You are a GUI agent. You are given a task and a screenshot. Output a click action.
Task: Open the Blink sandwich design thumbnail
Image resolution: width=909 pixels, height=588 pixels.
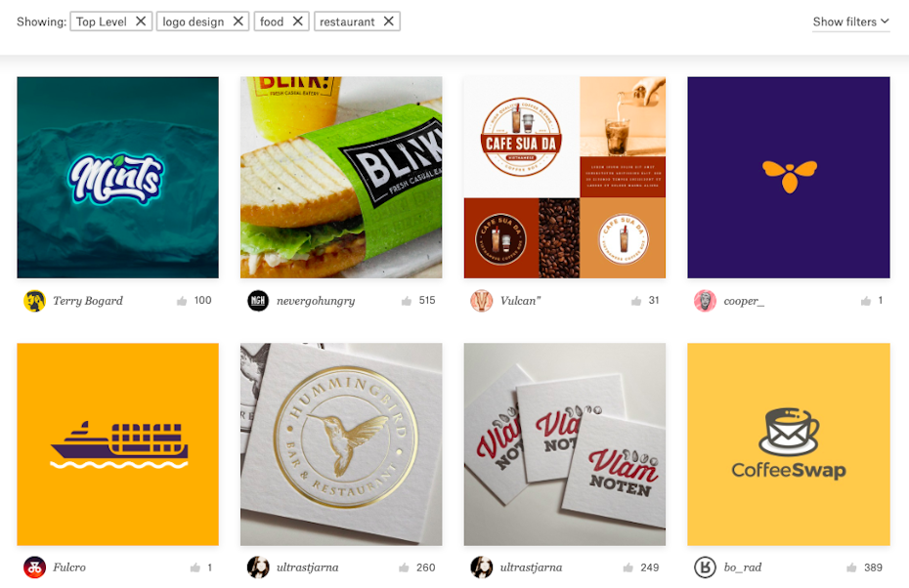click(x=341, y=177)
